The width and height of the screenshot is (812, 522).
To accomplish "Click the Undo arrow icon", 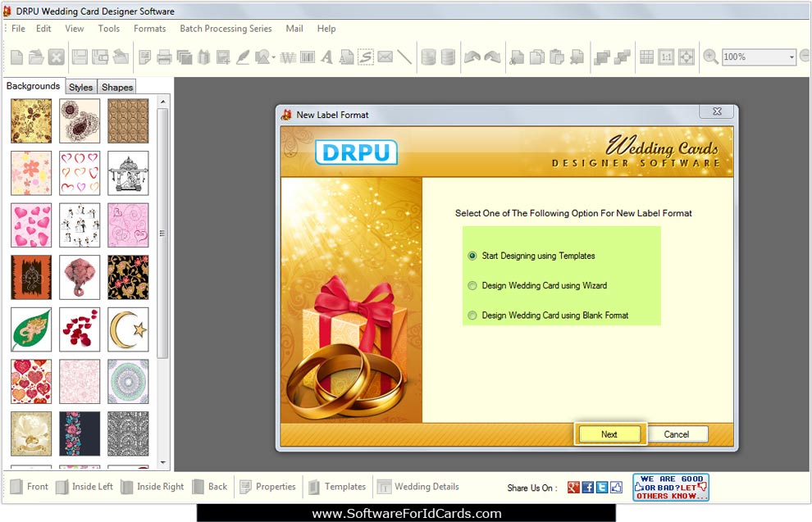I will 472,57.
